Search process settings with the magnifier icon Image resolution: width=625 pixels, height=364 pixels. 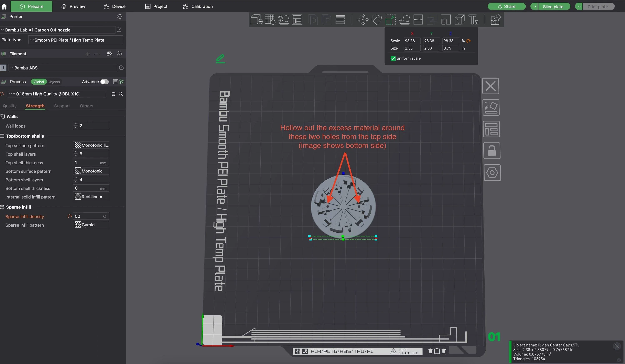(x=121, y=94)
